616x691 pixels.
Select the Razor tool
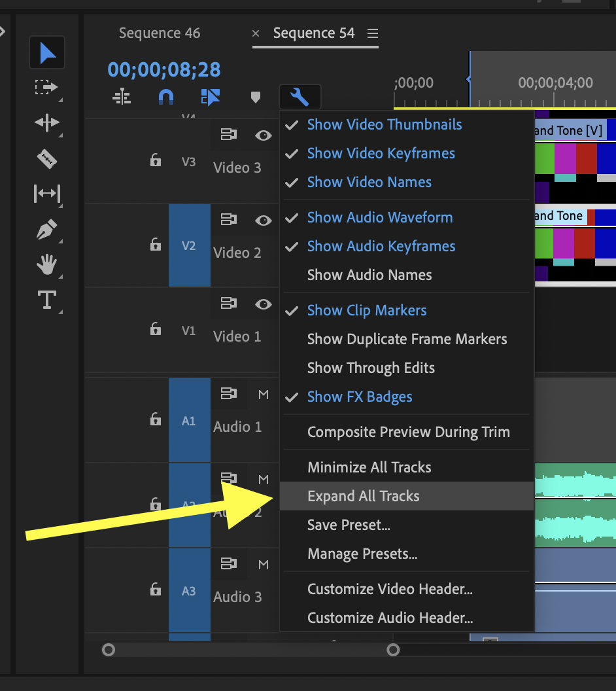pyautogui.click(x=46, y=158)
